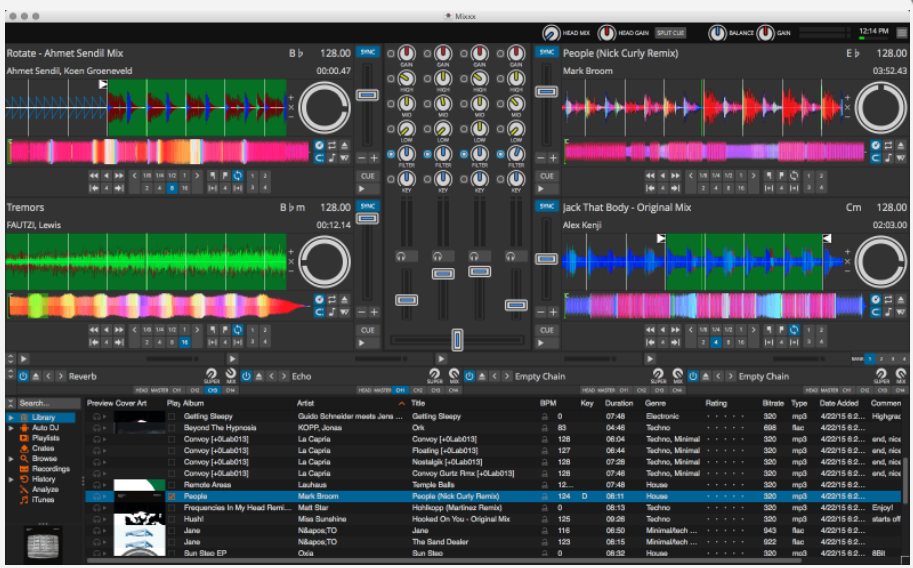The height and width of the screenshot is (568, 913).
Task: Uncheck the Played box for People row
Action: 171,496
